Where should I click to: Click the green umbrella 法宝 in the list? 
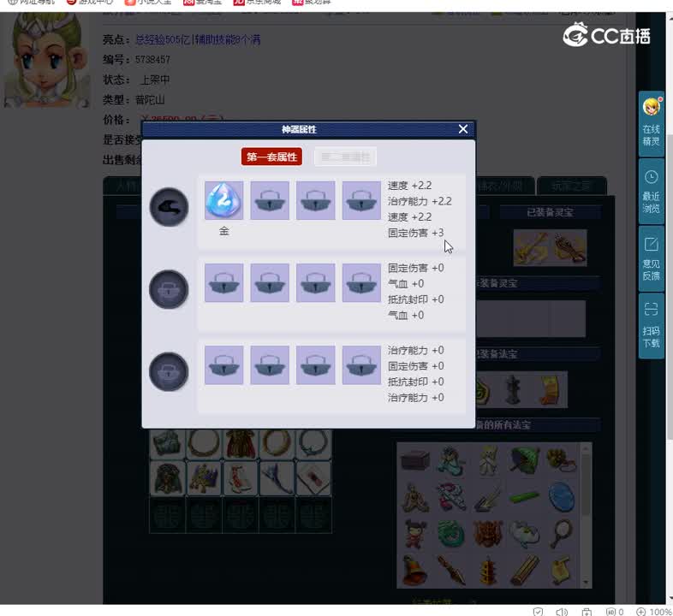(x=525, y=459)
